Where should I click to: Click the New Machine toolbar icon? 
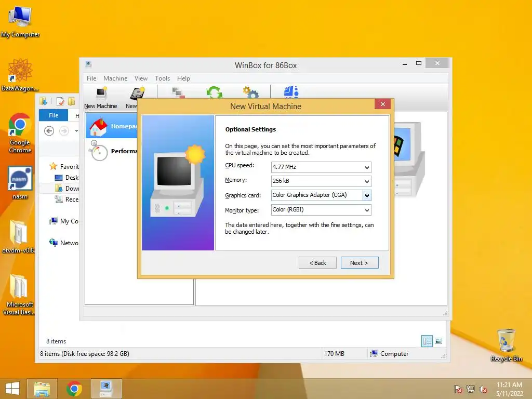point(101,98)
